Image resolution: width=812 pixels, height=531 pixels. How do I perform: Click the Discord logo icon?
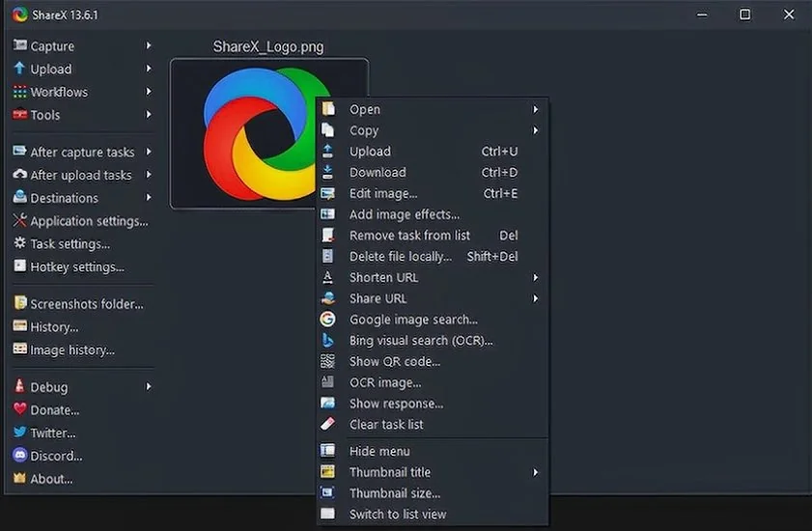(19, 455)
